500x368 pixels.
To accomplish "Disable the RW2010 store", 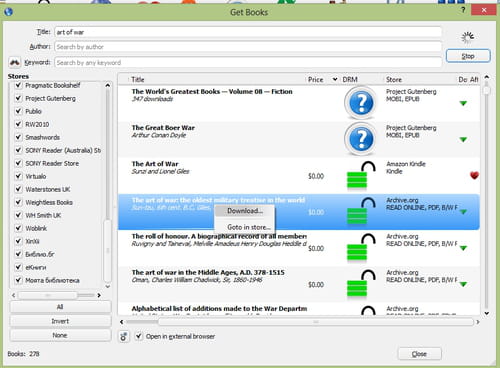I will tap(18, 124).
